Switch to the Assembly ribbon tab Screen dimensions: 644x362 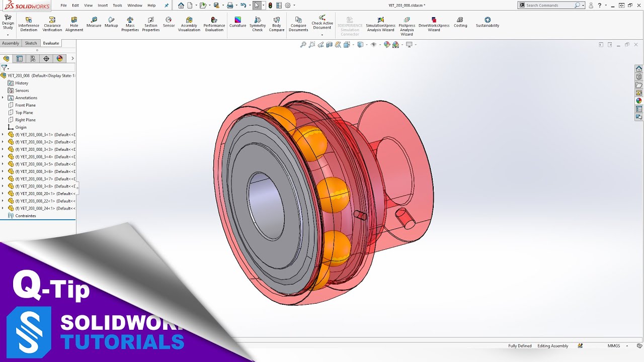pyautogui.click(x=11, y=43)
